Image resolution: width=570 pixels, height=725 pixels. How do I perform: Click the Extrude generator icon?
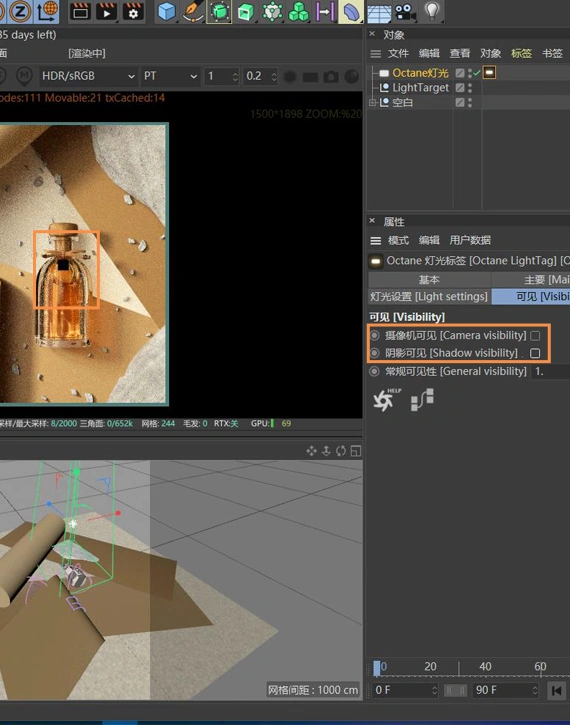(245, 12)
